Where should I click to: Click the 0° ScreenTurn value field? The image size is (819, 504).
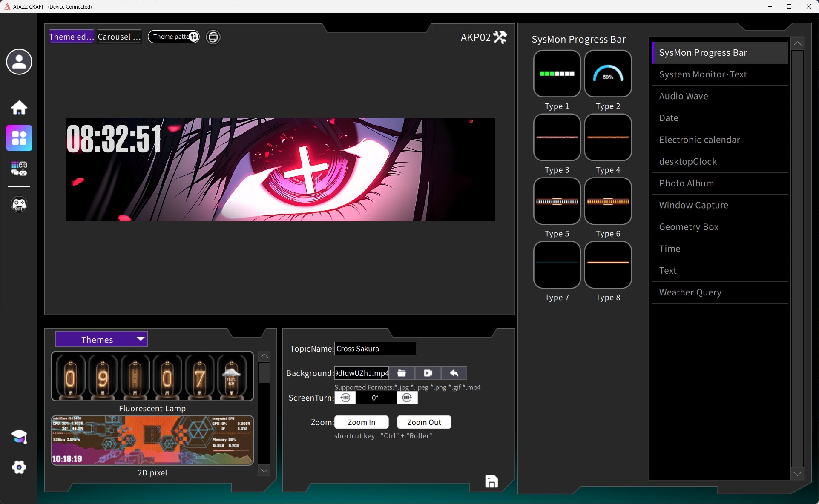[376, 398]
